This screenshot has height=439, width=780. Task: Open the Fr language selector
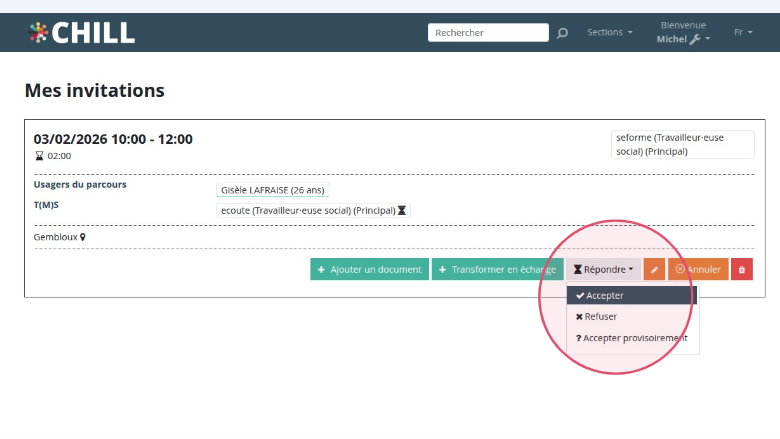743,32
